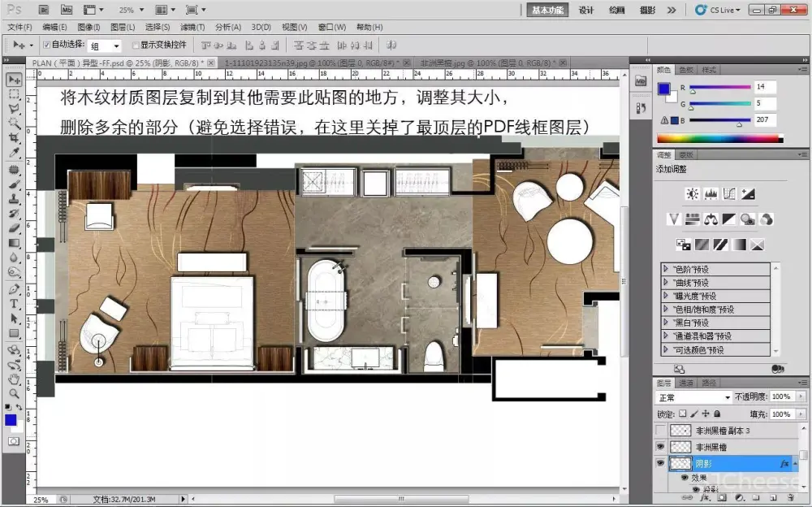Screen dimensions: 812x507
Task: Open the 滤镜(T) menu
Action: 192,28
